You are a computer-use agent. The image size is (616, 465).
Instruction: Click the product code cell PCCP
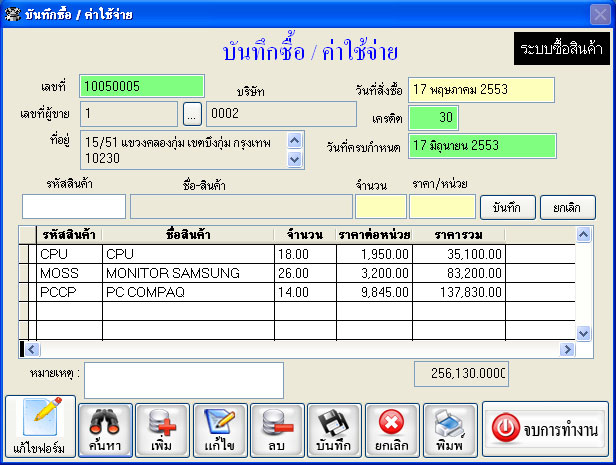[69, 292]
